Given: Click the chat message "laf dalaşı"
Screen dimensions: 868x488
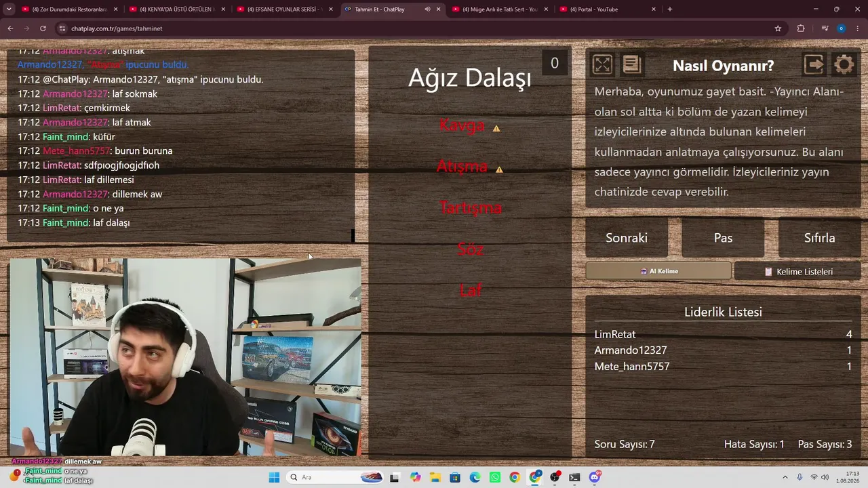Looking at the screenshot, I should (x=111, y=222).
